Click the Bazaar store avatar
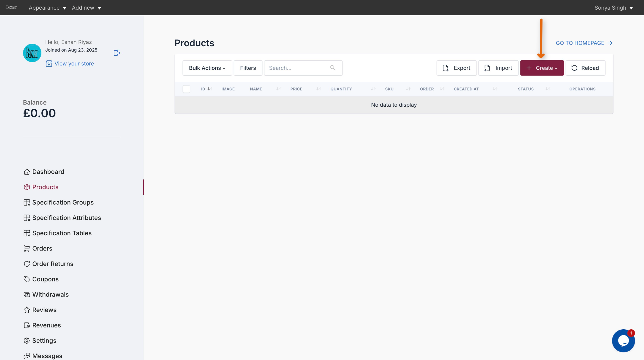Image resolution: width=644 pixels, height=360 pixels. (32, 53)
